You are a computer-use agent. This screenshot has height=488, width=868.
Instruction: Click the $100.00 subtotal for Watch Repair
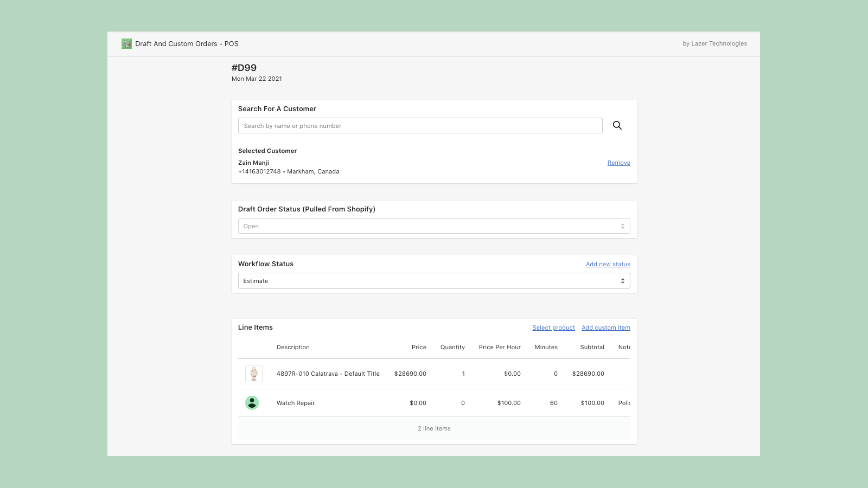point(592,403)
